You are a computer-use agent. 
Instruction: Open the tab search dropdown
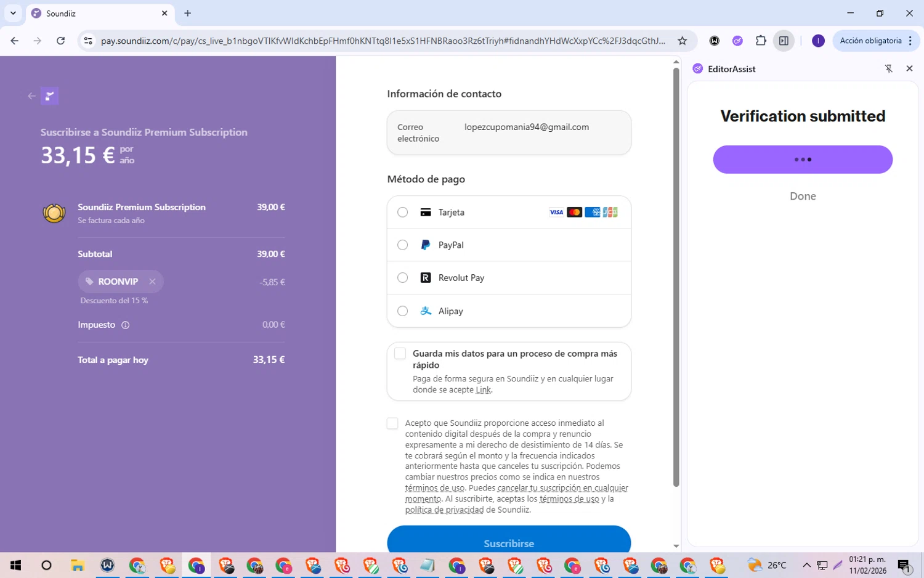pos(13,13)
